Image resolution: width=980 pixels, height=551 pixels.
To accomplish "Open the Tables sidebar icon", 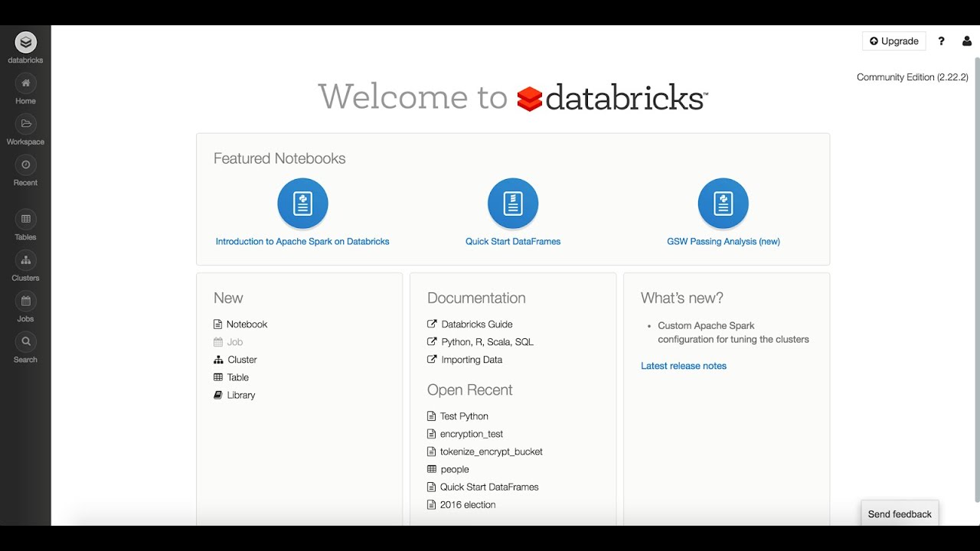I will pyautogui.click(x=25, y=219).
